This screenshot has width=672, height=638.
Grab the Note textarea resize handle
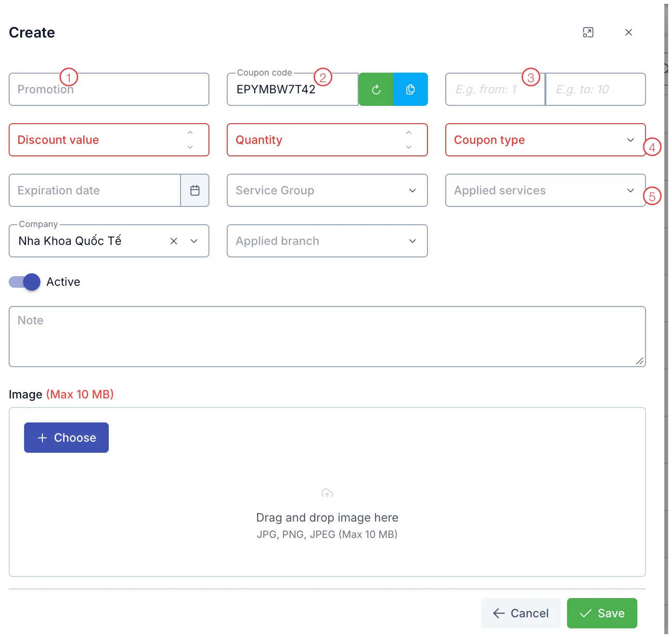640,361
